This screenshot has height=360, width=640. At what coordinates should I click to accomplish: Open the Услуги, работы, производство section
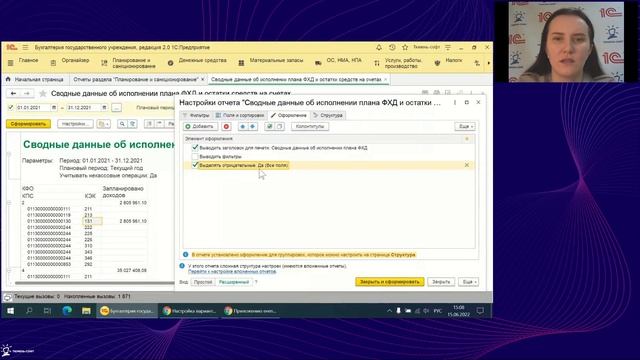click(398, 62)
